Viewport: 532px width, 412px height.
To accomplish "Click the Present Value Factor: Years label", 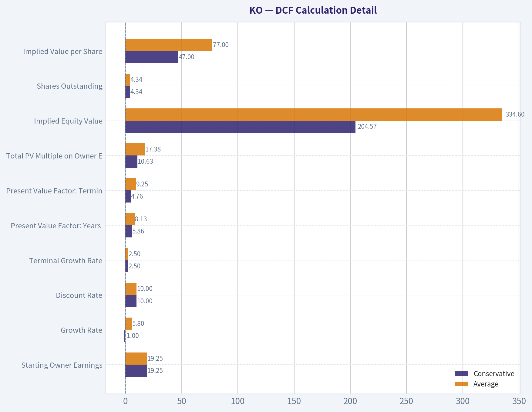I will [x=56, y=226].
